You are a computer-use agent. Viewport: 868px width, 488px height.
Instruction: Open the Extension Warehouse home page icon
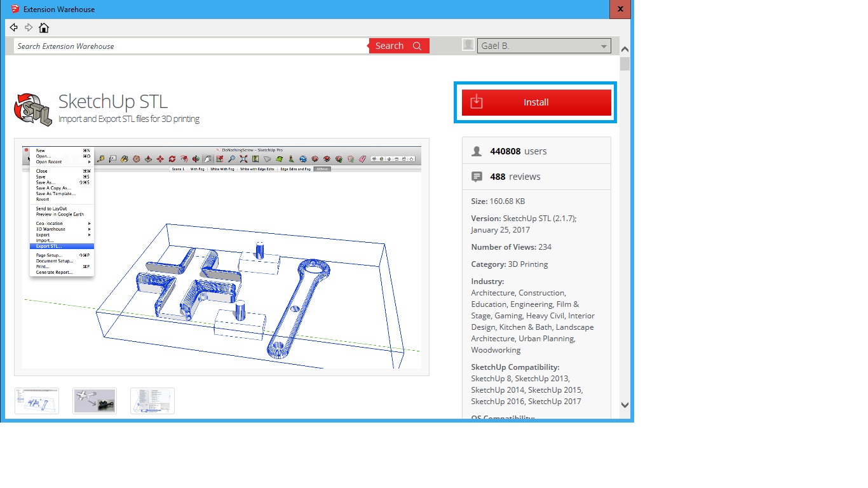click(x=43, y=27)
